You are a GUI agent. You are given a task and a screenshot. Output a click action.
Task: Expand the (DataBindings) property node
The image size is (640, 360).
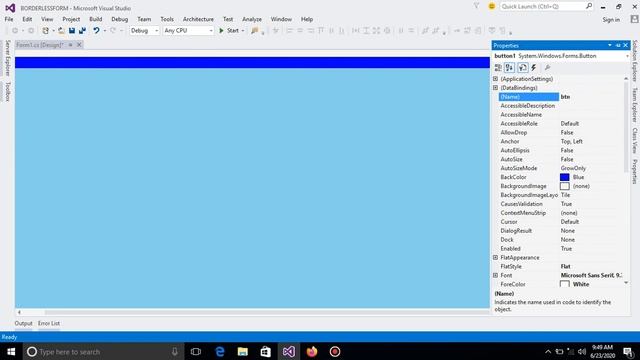click(495, 88)
